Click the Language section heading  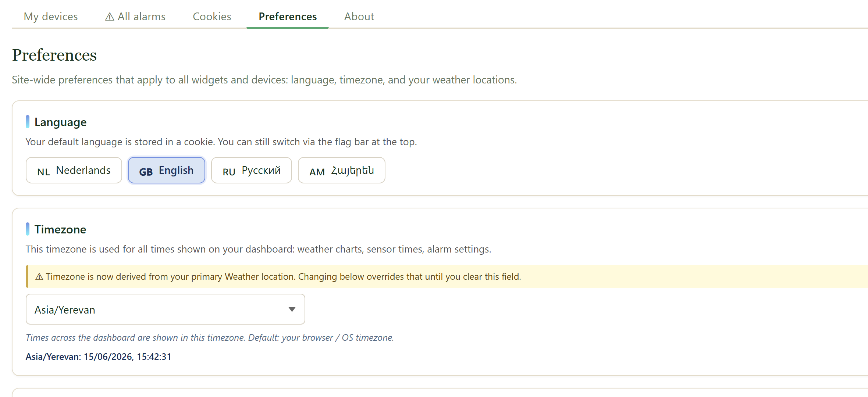pos(61,122)
